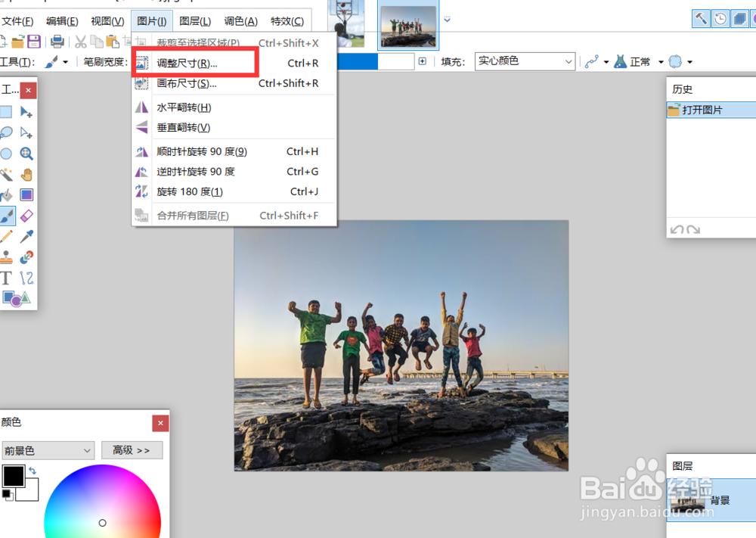The height and width of the screenshot is (538, 756).
Task: Click the 高级 >> button in the Colors panel
Action: pyautogui.click(x=132, y=450)
